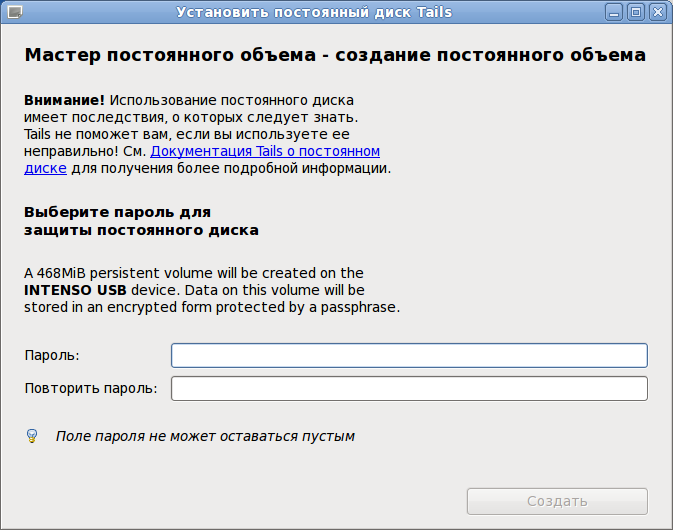Click the INTENSO USB device name
The image size is (673, 530).
pos(75,290)
